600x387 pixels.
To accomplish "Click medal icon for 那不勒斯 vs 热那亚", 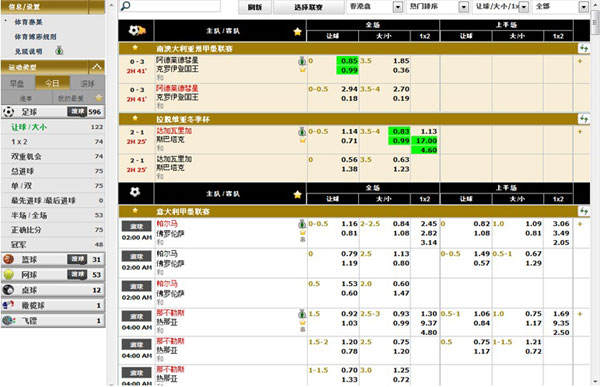I will (302, 314).
